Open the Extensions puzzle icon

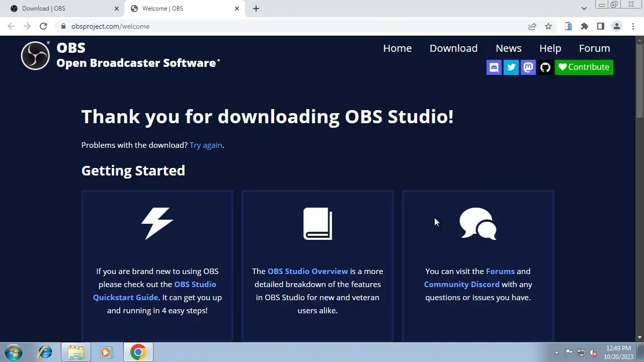(585, 26)
